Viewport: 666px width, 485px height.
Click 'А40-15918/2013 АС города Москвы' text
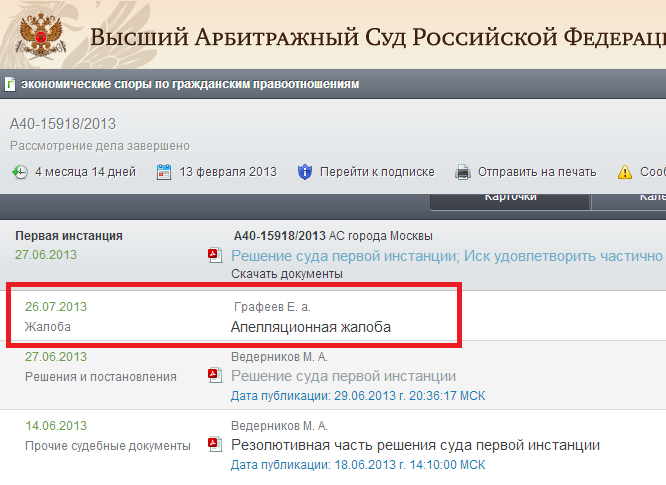(333, 236)
